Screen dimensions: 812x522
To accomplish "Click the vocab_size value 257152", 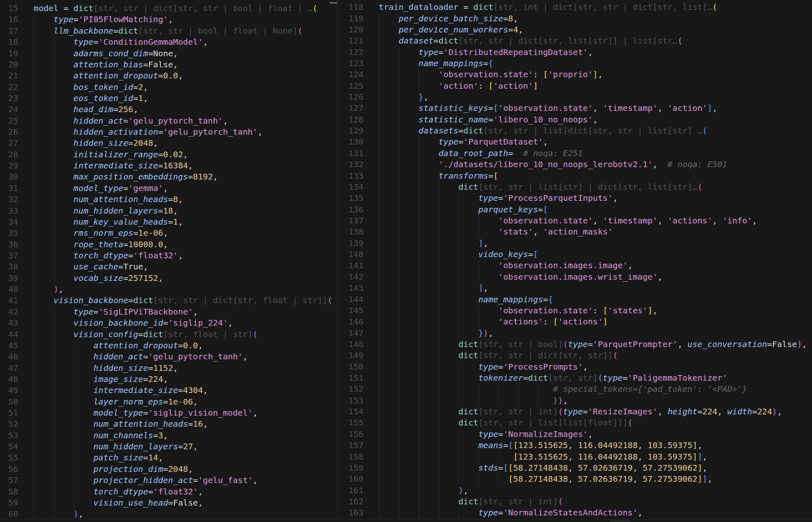I will point(143,278).
